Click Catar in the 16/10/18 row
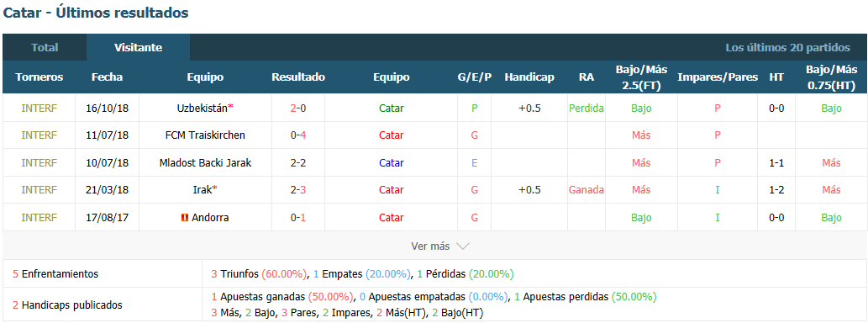The image size is (868, 323). 392,109
